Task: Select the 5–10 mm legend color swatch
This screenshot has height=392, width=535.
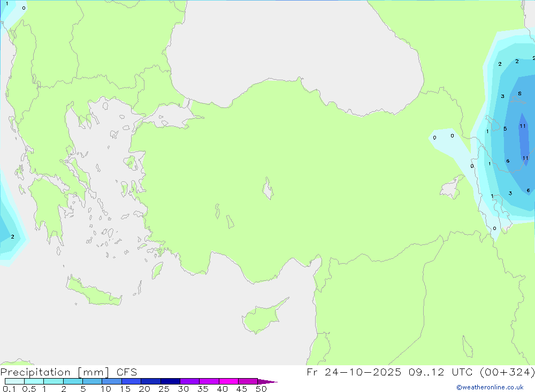Action: tap(93, 381)
